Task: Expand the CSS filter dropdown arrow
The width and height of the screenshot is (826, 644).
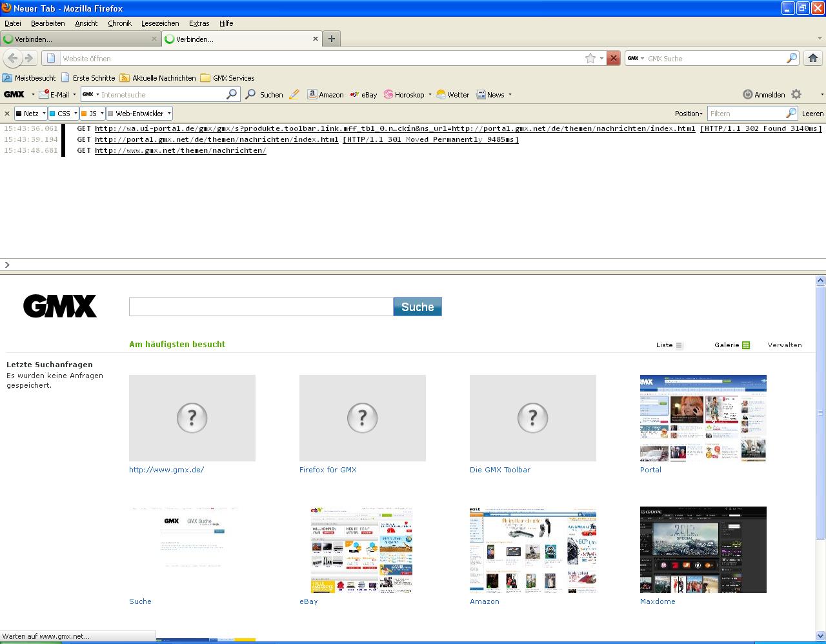Action: point(76,114)
